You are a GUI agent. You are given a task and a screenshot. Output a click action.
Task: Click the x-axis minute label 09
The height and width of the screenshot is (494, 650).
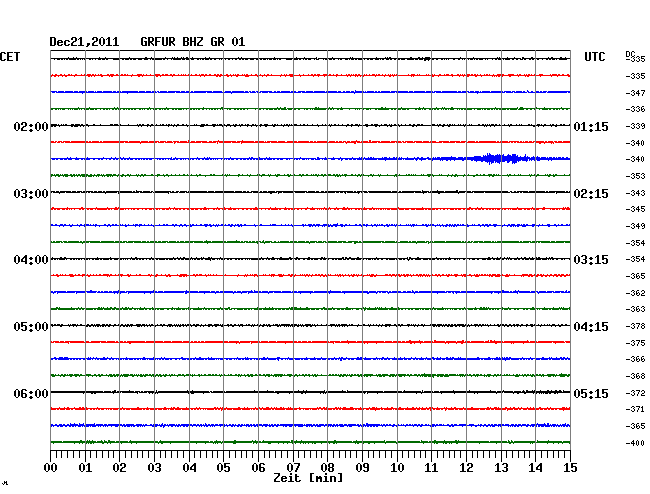click(x=362, y=467)
